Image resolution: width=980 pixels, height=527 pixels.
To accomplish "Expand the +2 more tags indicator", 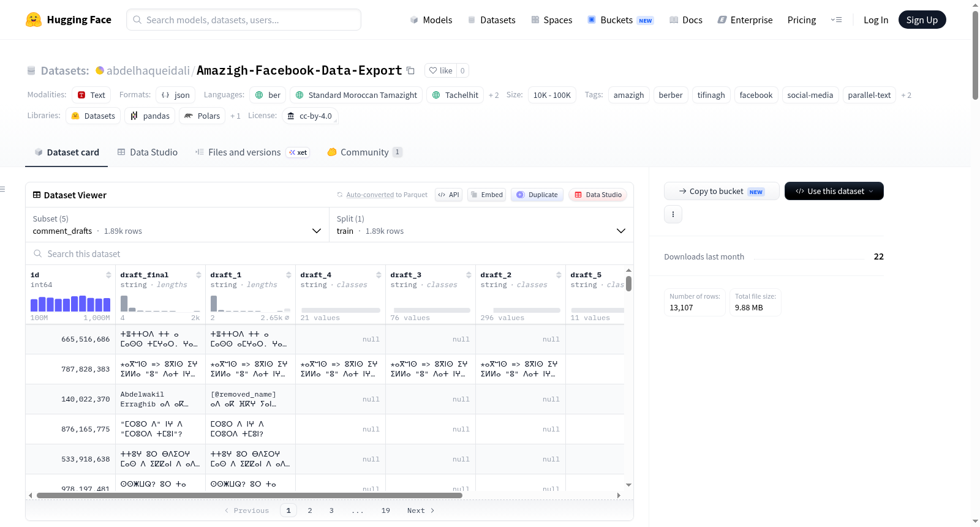I will (906, 95).
